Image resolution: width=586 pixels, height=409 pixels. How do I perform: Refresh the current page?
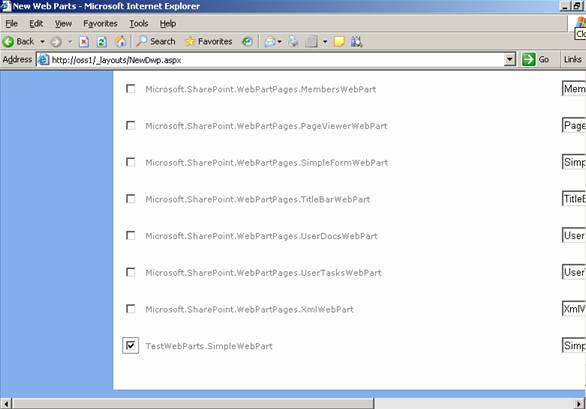coord(102,42)
